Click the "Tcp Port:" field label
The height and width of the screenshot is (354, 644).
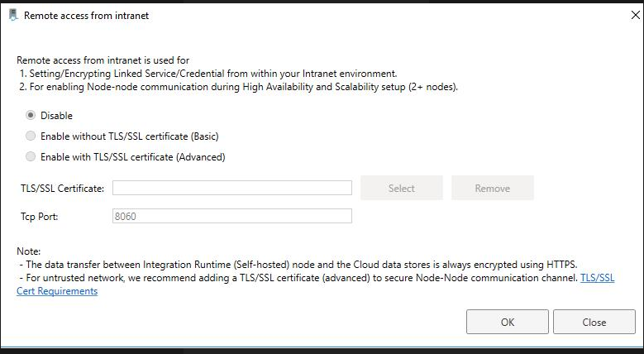coord(40,216)
